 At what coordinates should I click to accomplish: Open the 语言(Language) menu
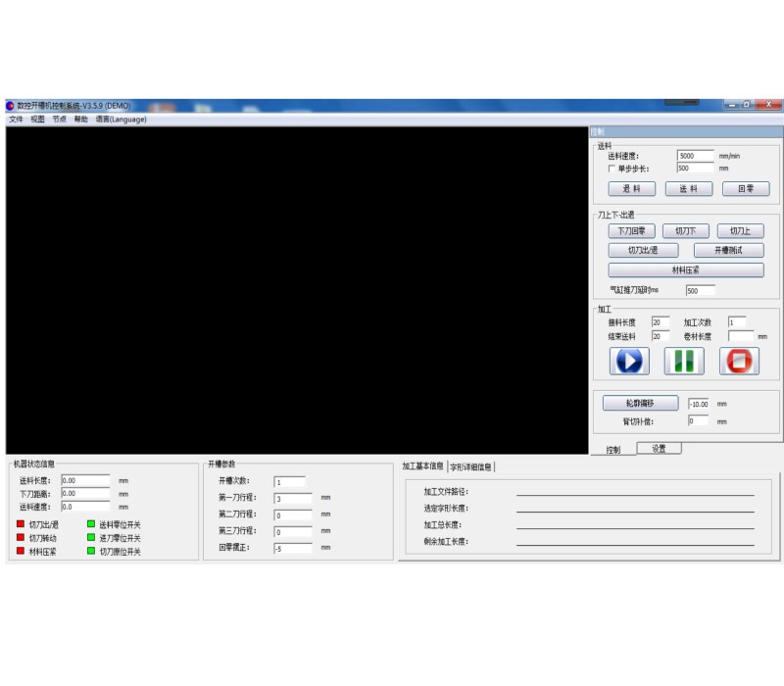pyautogui.click(x=121, y=120)
